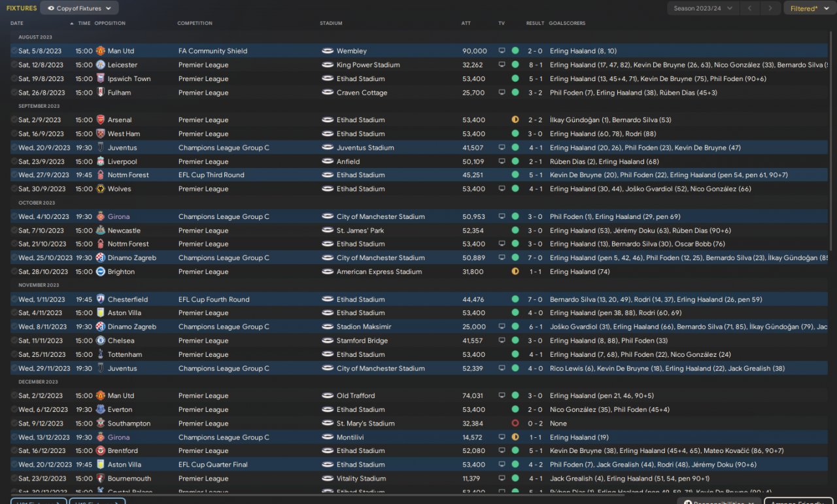The height and width of the screenshot is (504, 837).
Task: Click the TV icon on the Juventus 20/9/2023 row
Action: [x=502, y=148]
